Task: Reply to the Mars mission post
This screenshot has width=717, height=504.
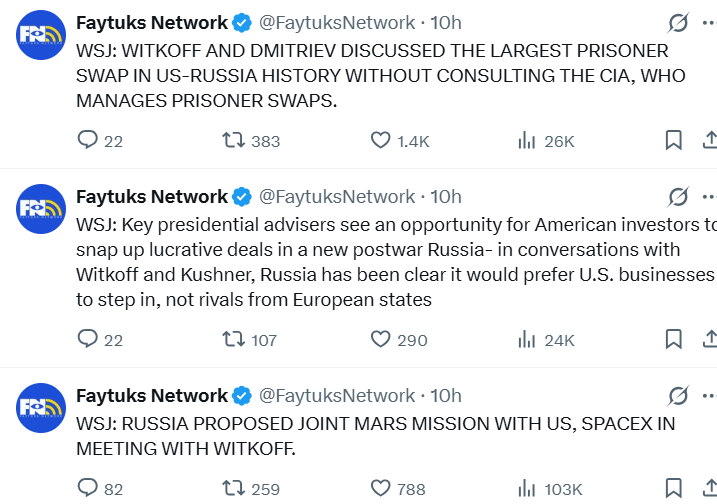Action: (88, 489)
